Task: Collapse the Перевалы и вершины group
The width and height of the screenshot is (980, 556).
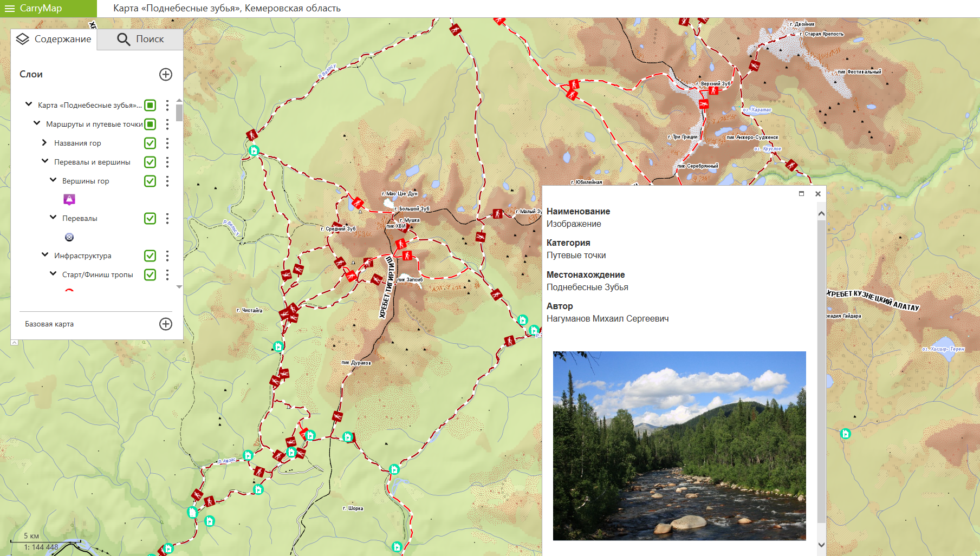Action: pyautogui.click(x=45, y=161)
